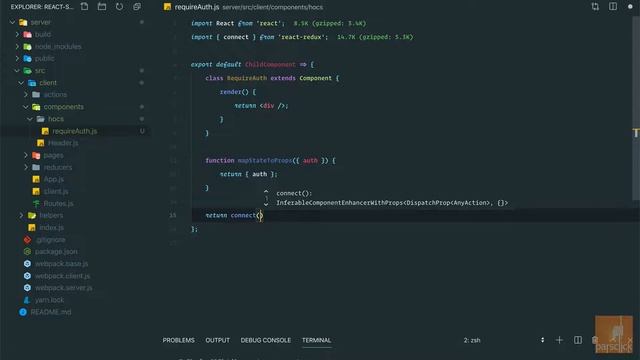Split the terminal panel

coord(578,340)
